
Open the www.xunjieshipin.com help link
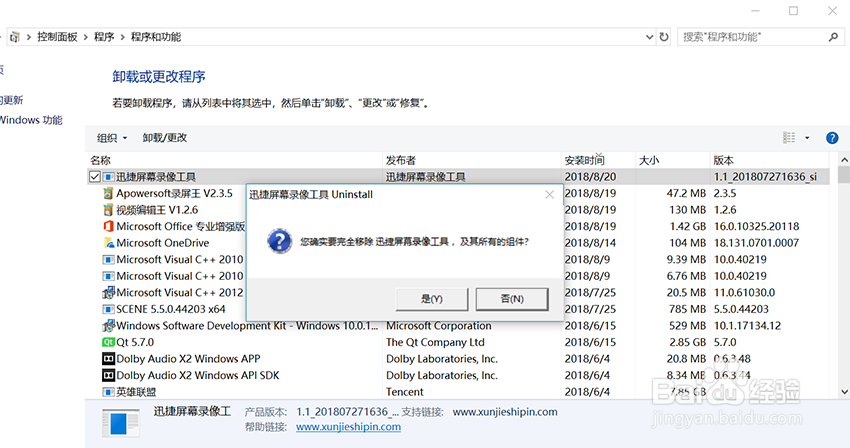(349, 427)
